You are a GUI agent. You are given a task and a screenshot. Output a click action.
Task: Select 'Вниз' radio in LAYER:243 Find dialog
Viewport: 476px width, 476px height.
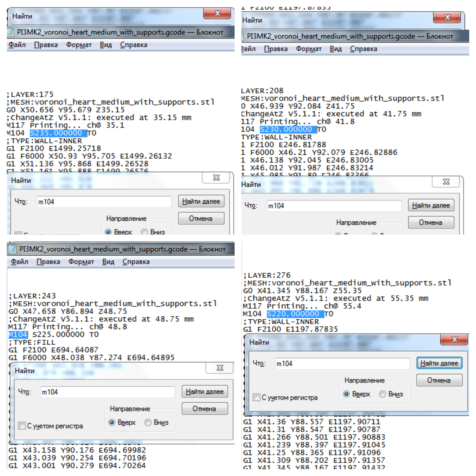click(148, 422)
